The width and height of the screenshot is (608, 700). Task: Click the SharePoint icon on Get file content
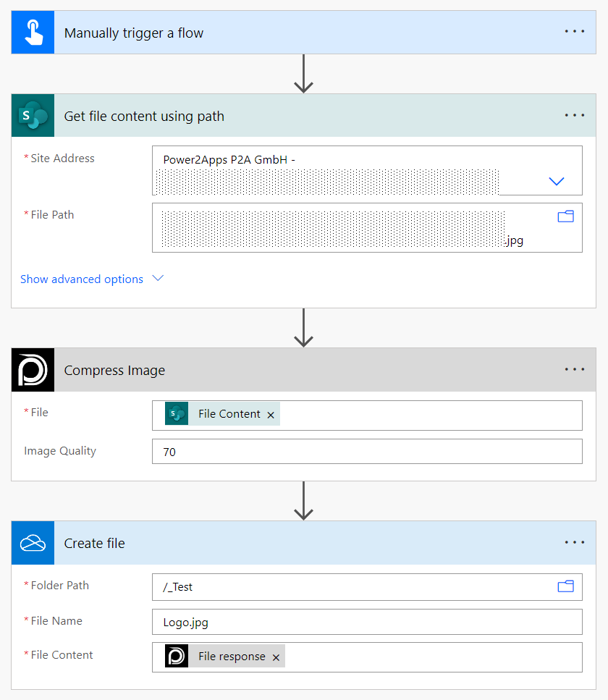(33, 116)
